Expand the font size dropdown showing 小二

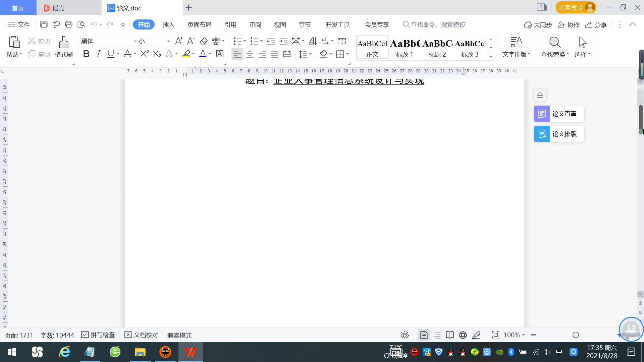(x=168, y=41)
